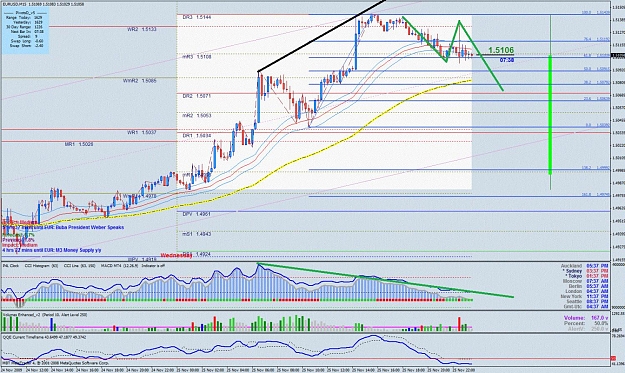
Task: Select the thick green vertical bar object
Action: 550,115
